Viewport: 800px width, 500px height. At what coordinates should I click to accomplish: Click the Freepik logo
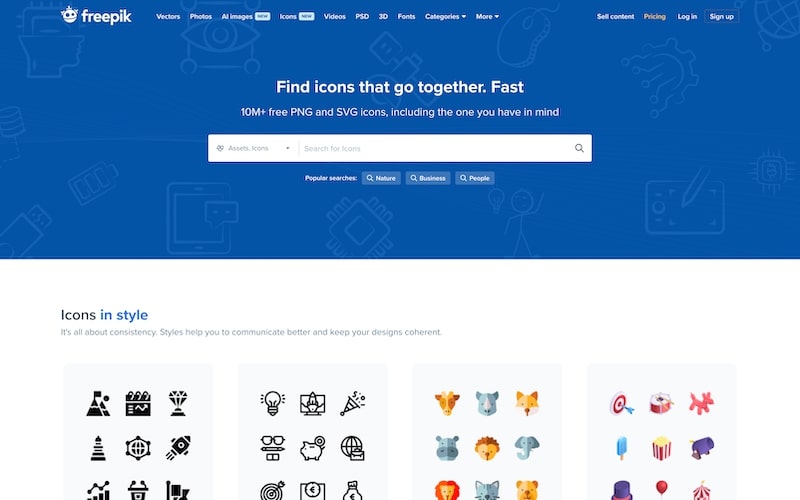point(96,16)
